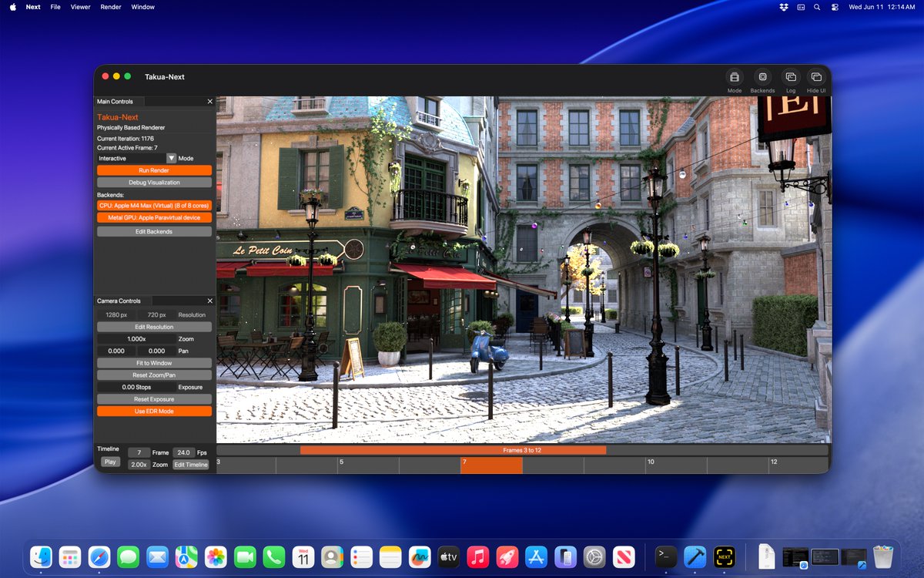This screenshot has width=924, height=578.
Task: Open the Apple menu
Action: click(12, 7)
